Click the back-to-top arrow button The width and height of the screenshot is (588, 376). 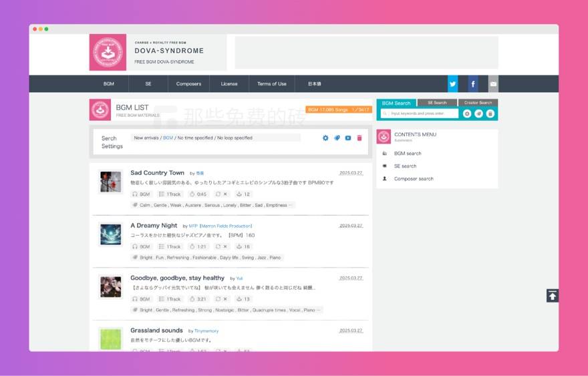(552, 296)
